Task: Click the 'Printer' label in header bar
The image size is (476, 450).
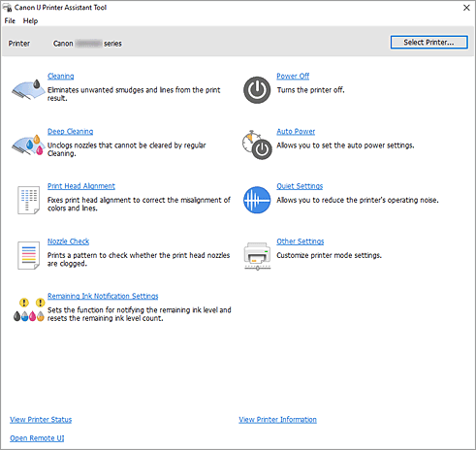Action: point(19,44)
